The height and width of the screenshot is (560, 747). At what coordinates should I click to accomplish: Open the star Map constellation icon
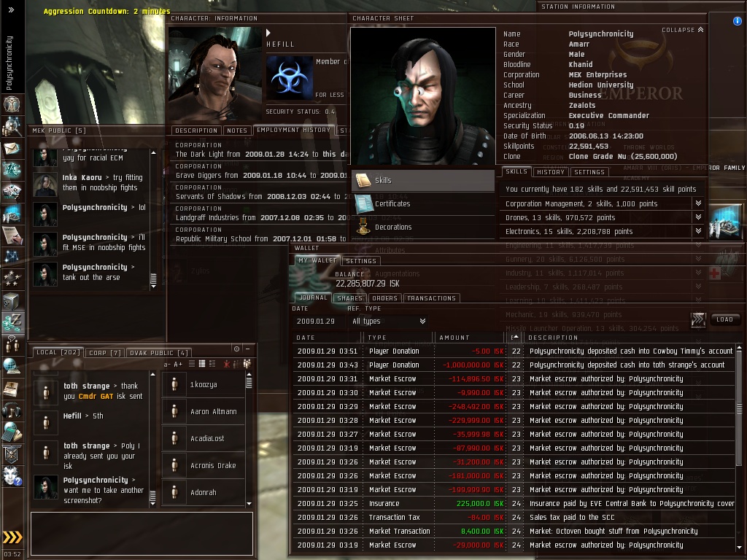click(12, 257)
